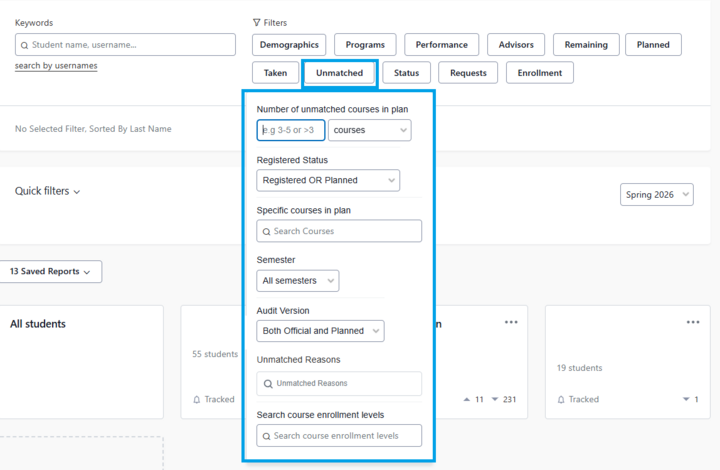Click the magnifier icon in Keywords search box
720x470 pixels.
24,45
